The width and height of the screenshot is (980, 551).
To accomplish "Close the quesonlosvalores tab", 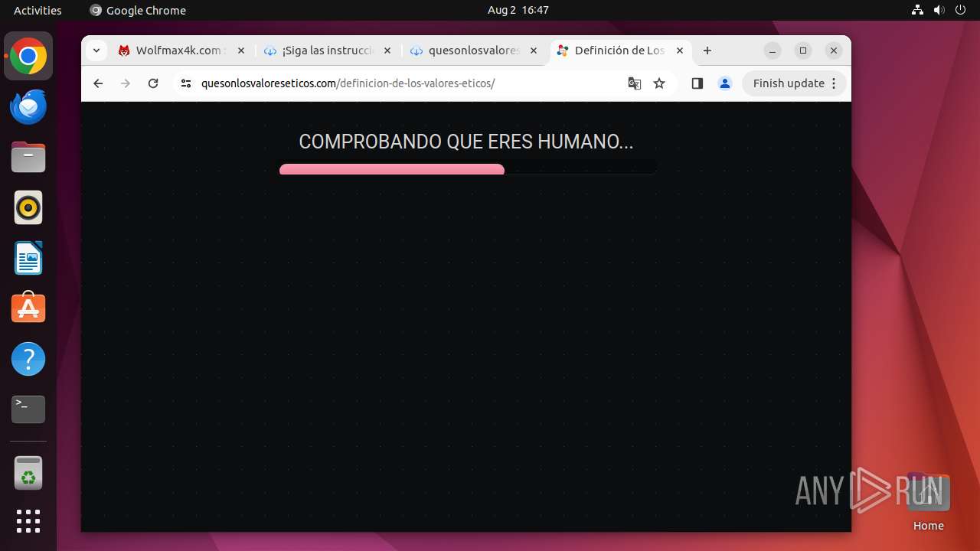I will point(534,51).
